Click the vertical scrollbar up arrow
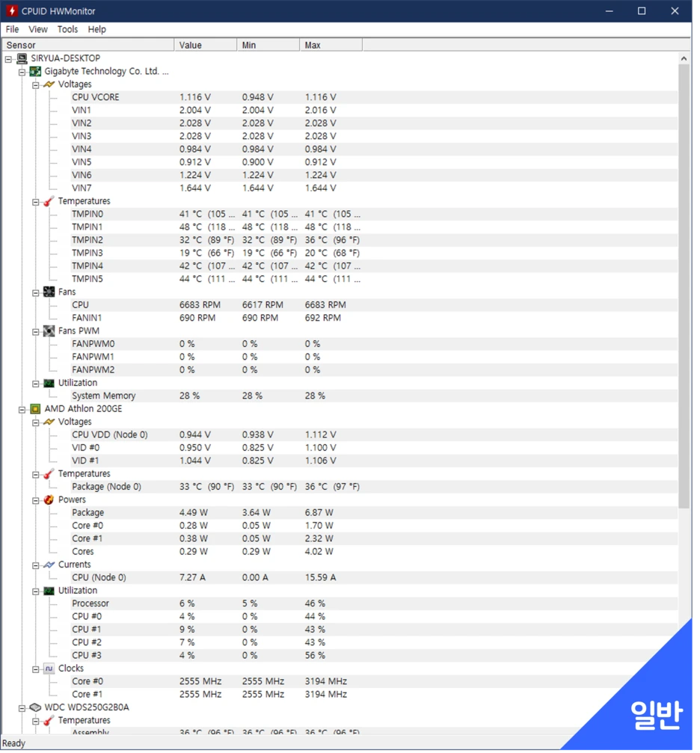The image size is (700, 753). tap(684, 58)
